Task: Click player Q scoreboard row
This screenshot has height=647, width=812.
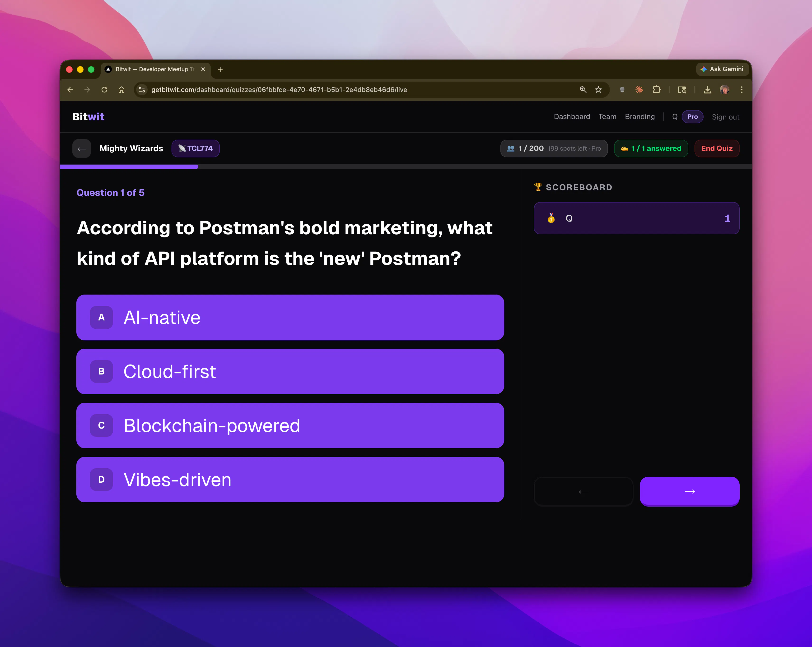Action: point(636,218)
